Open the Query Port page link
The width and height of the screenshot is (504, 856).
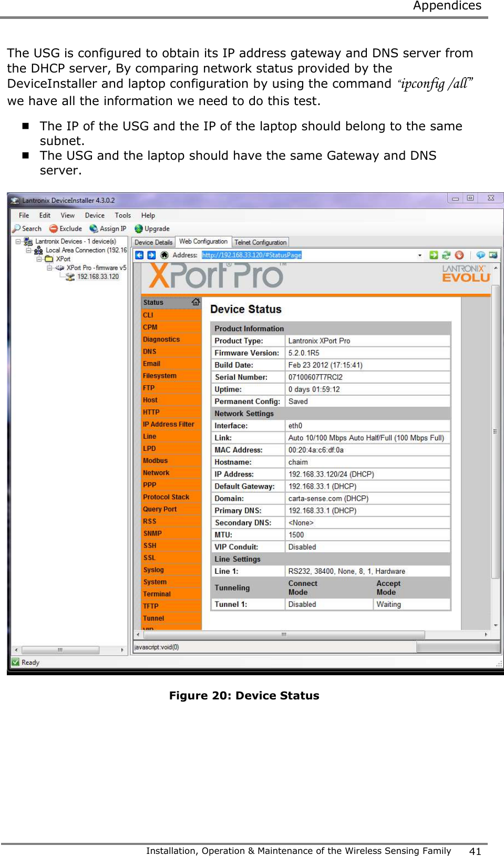tap(160, 509)
